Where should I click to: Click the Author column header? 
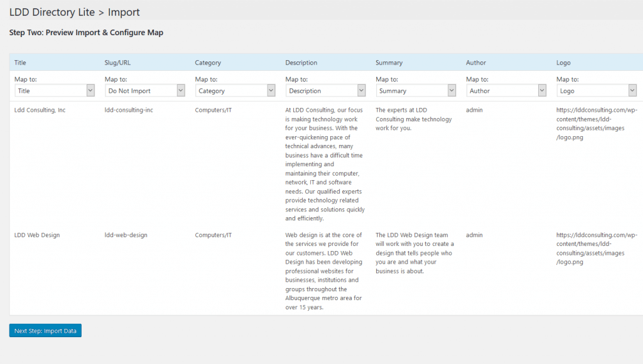(x=476, y=62)
